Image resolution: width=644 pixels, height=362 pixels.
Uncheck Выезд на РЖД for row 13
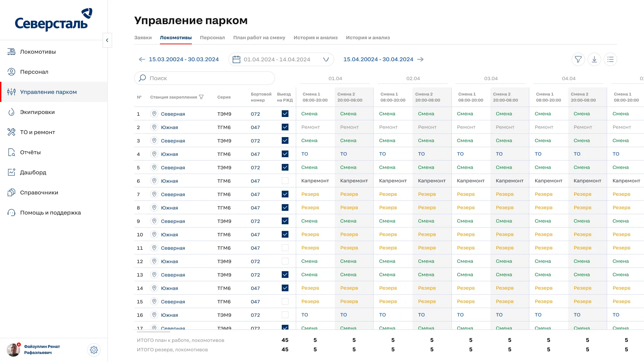click(x=285, y=275)
